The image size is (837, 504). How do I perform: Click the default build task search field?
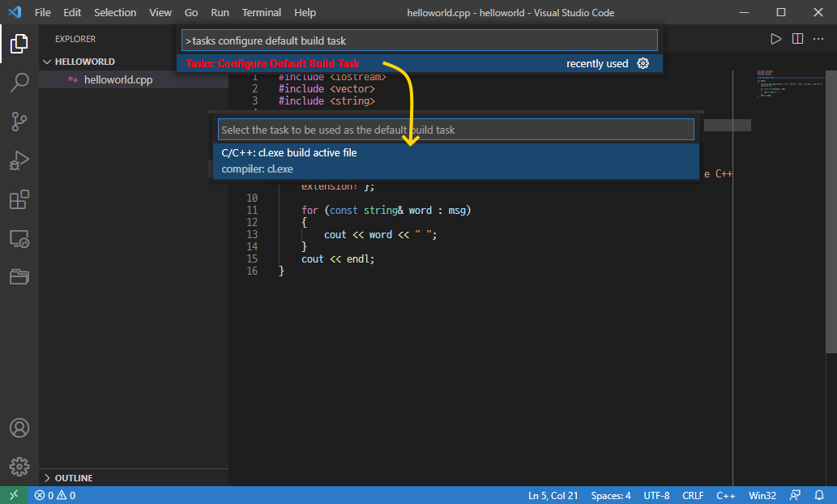click(456, 130)
